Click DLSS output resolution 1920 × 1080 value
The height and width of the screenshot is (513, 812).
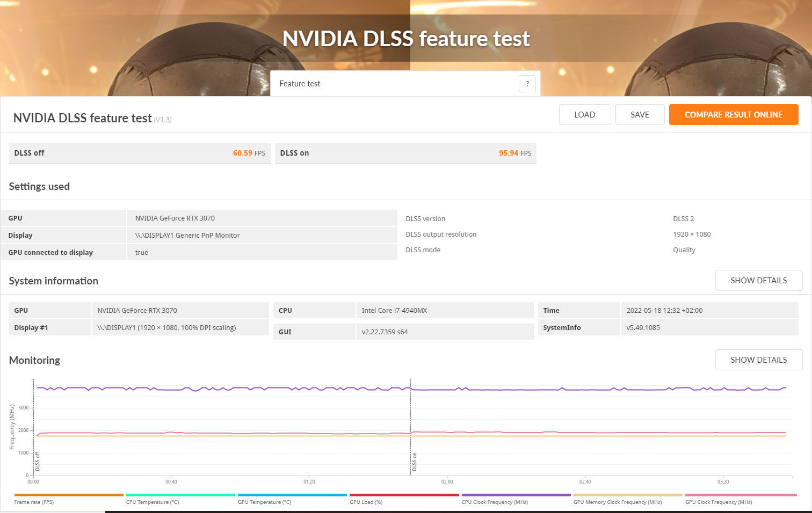click(x=692, y=234)
